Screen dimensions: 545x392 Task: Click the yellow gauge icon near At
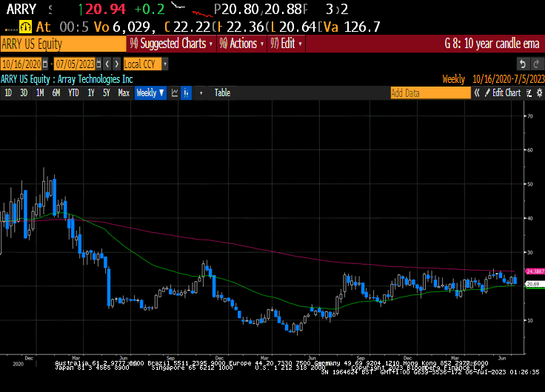(25, 27)
